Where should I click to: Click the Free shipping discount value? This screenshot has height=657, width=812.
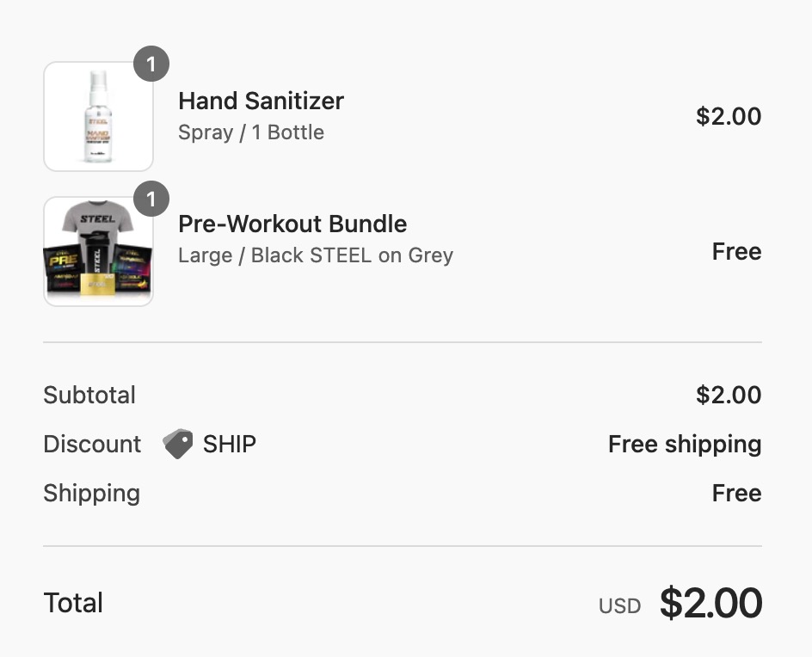[x=685, y=444]
